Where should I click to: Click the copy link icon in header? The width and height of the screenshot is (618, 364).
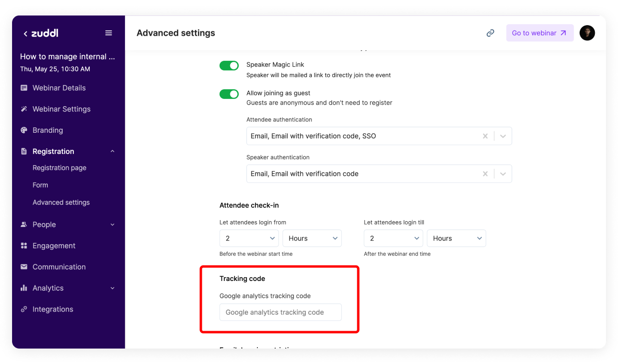pyautogui.click(x=490, y=33)
